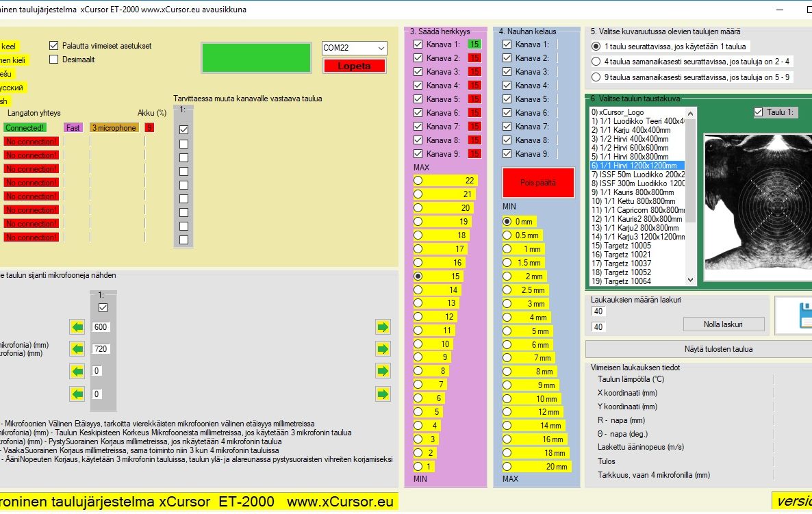Viewport: 812px width, 514px height.
Task: Enable the Palautta viimeiset asetukset checkbox
Action: click(x=54, y=46)
